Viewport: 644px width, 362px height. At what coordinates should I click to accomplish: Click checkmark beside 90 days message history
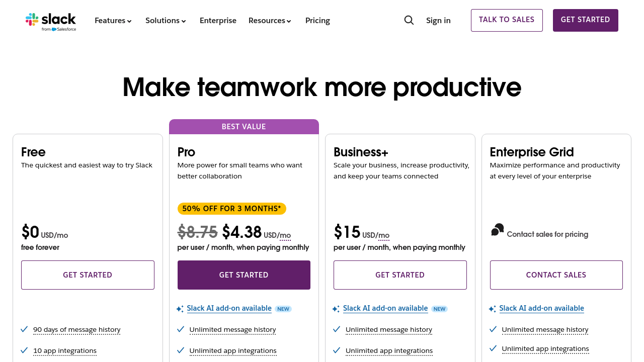(x=24, y=329)
